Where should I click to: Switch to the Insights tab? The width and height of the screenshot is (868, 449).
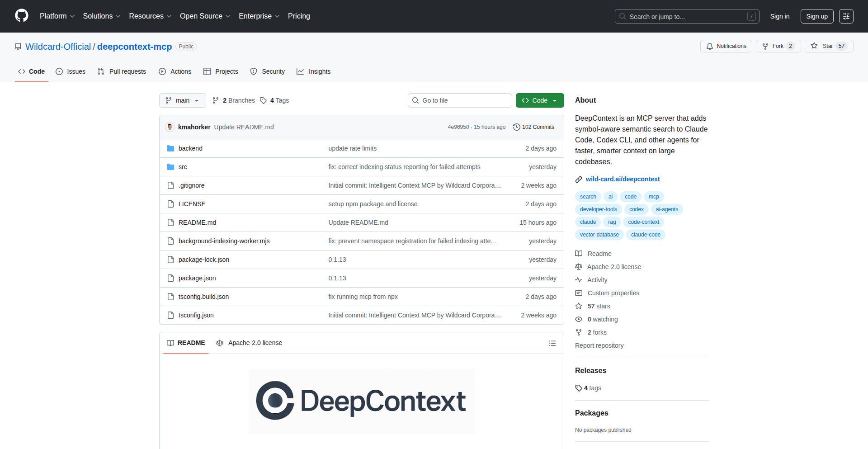pos(313,71)
